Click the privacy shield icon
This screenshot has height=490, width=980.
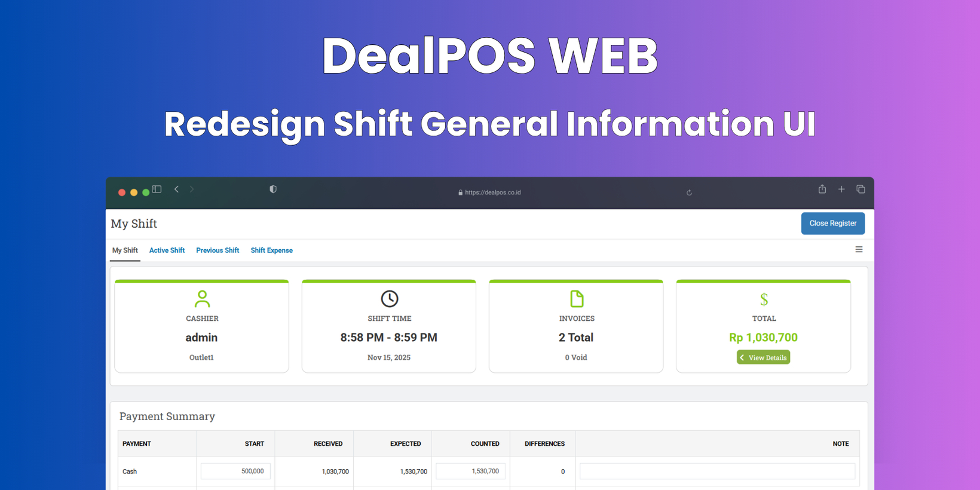(x=273, y=189)
